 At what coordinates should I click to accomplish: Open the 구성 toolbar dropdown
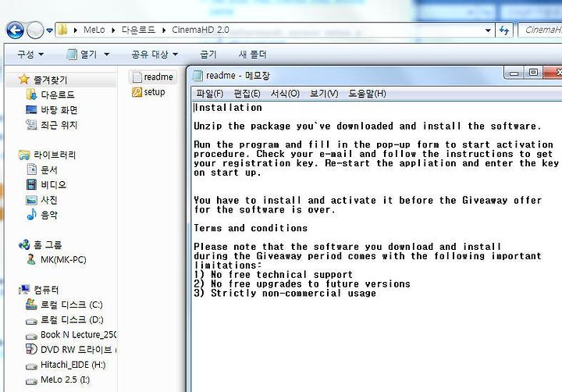click(x=30, y=54)
